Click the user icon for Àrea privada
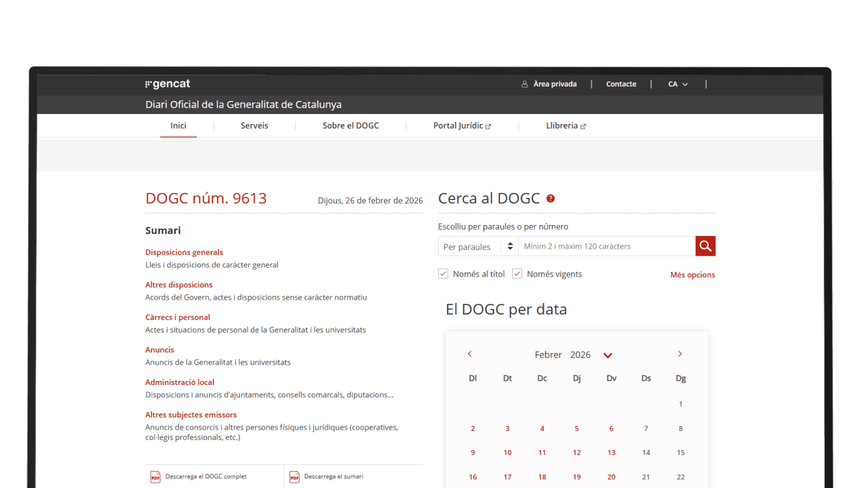The image size is (868, 488). click(524, 84)
